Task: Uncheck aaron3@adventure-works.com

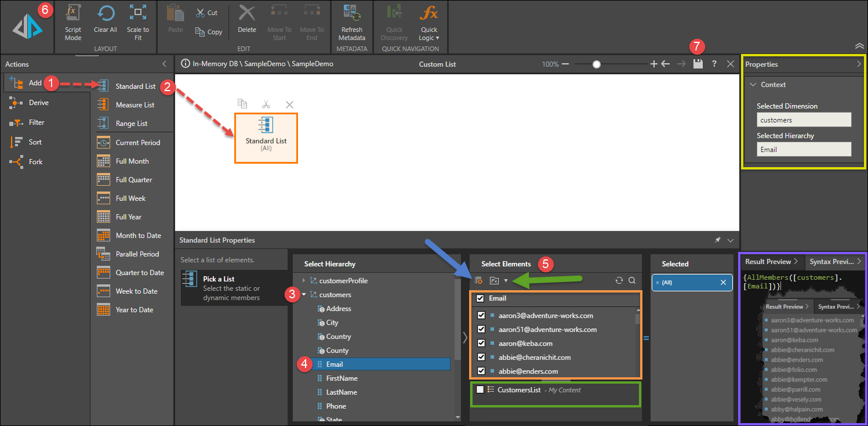Action: (x=481, y=316)
